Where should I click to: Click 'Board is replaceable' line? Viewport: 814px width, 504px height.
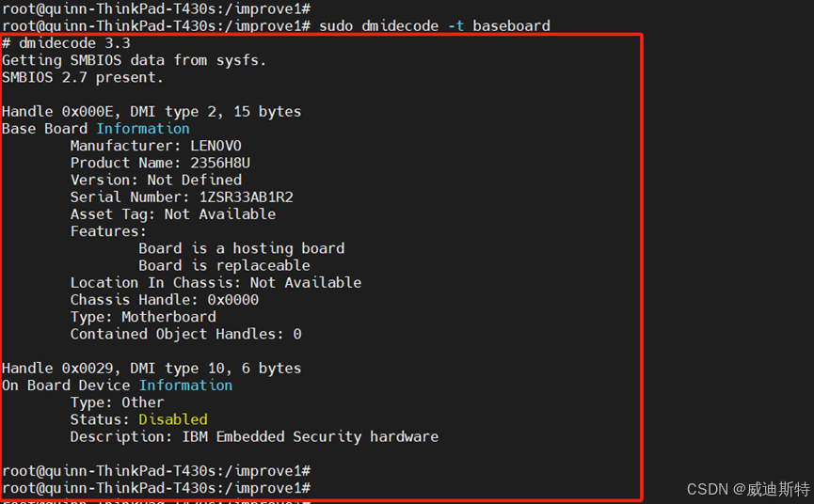click(x=224, y=265)
